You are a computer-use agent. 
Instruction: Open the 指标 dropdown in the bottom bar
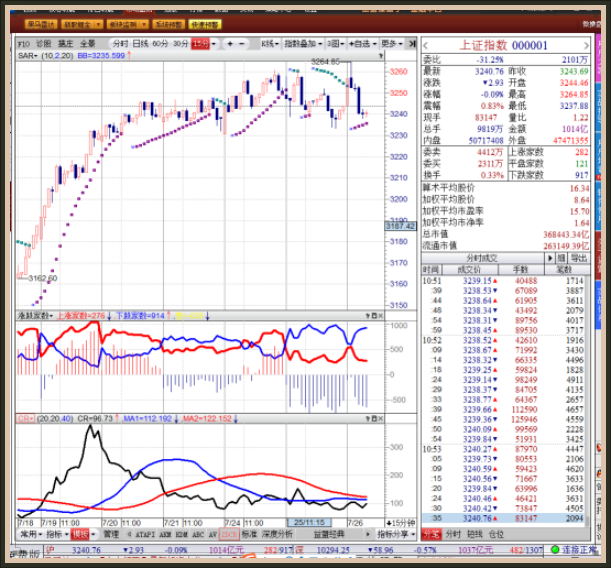pyautogui.click(x=57, y=534)
